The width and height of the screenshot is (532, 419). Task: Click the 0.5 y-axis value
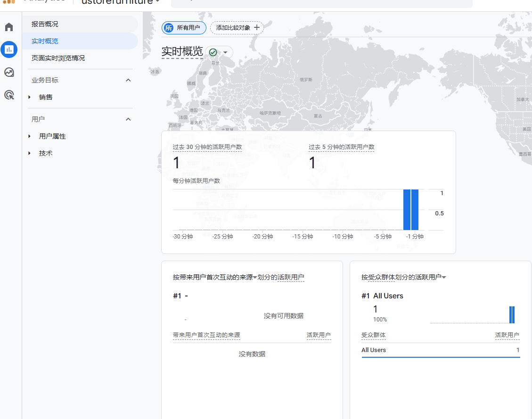pyautogui.click(x=439, y=214)
